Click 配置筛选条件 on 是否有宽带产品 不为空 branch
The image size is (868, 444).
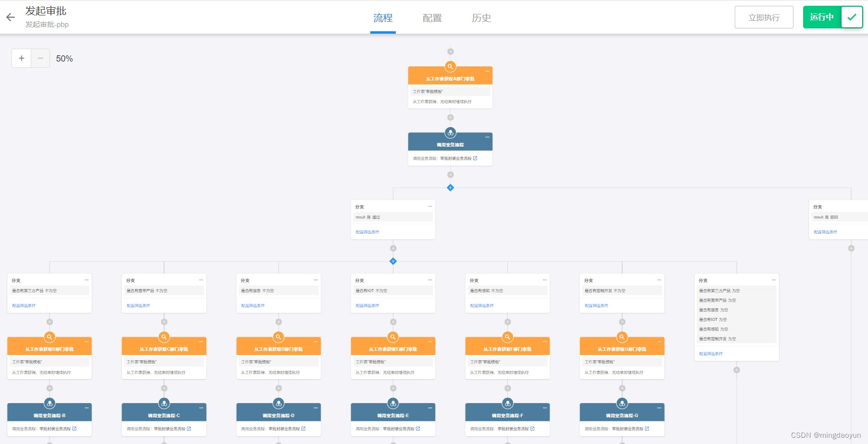pos(138,305)
